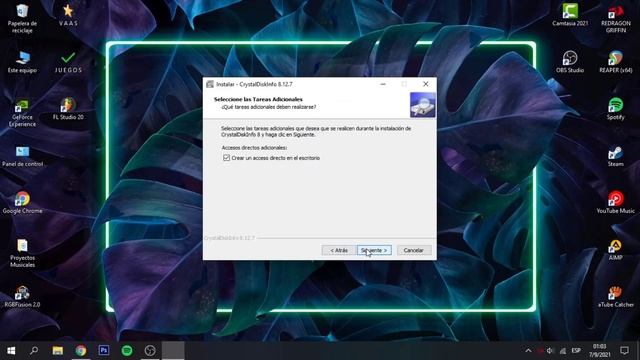This screenshot has width=640, height=360.
Task: Uncheck the desktop shortcut checkbox
Action: [227, 158]
